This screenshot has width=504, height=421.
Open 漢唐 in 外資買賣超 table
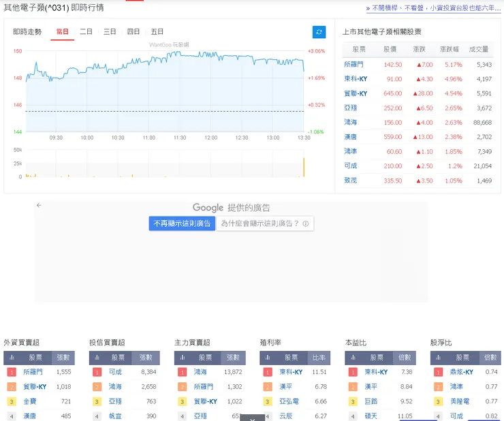[x=29, y=416]
